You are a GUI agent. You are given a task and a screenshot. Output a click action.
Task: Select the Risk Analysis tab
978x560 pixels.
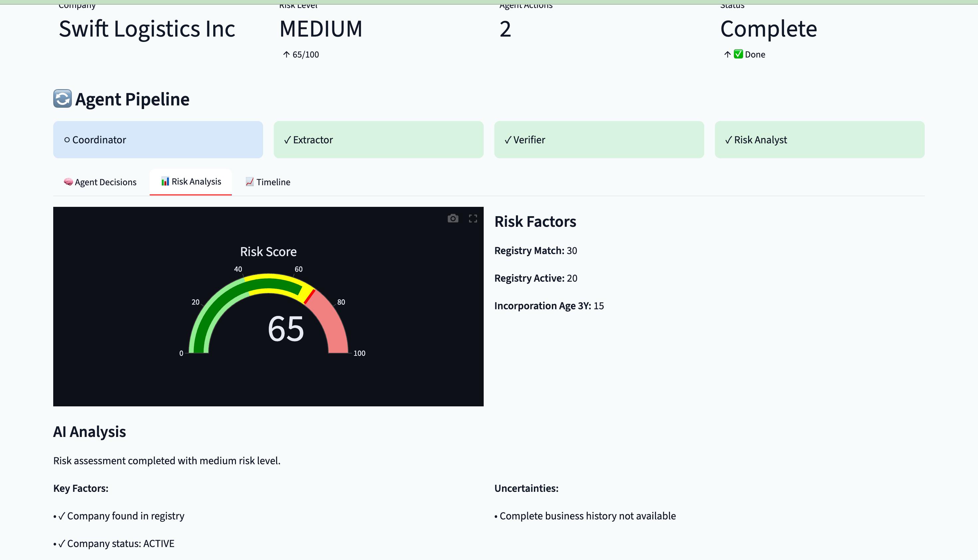tap(191, 182)
